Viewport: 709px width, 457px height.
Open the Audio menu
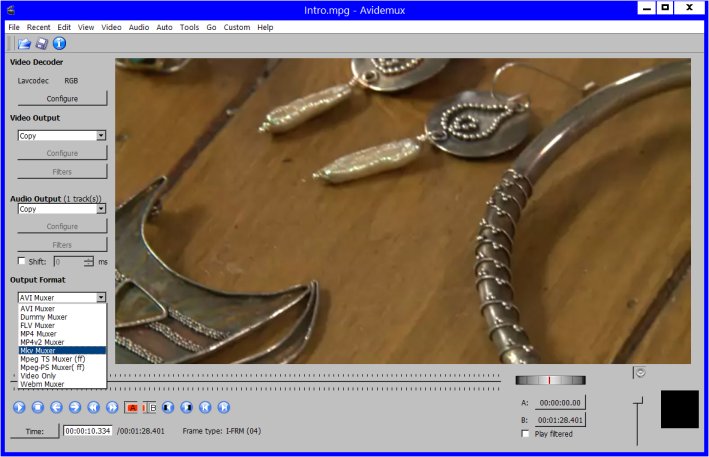tap(139, 27)
